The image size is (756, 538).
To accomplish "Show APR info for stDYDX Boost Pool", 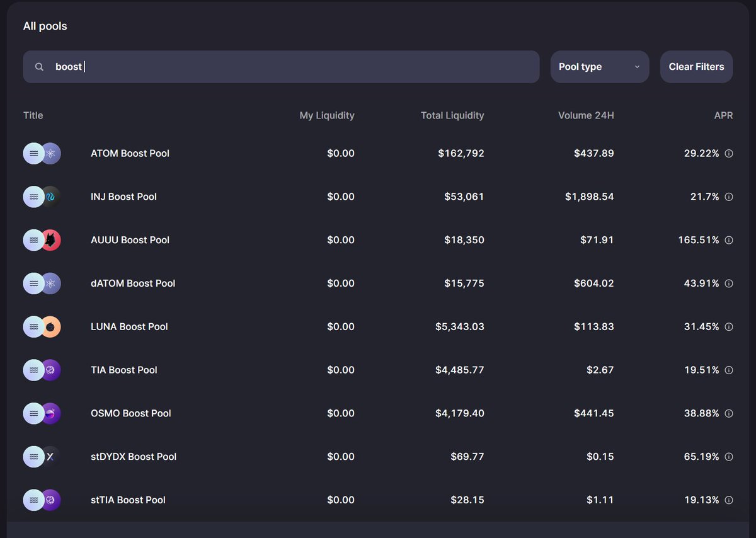I will [x=729, y=457].
